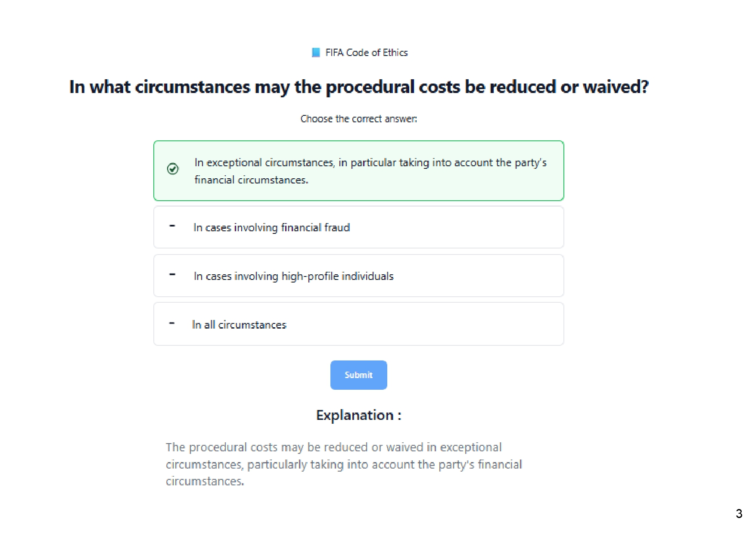Click the explanation paragraph text
756x534 pixels.
pyautogui.click(x=344, y=464)
